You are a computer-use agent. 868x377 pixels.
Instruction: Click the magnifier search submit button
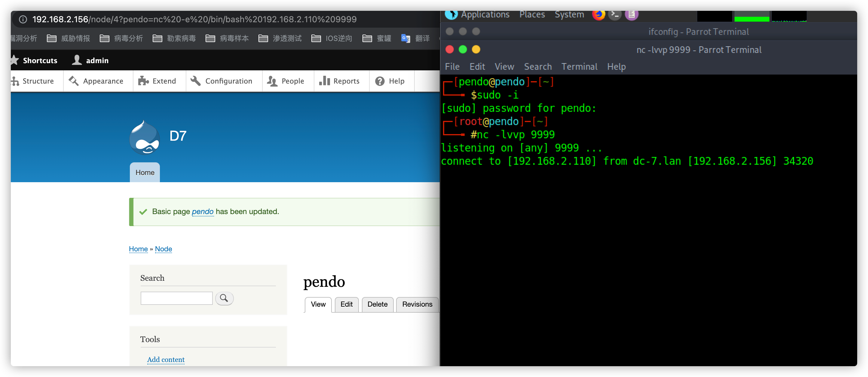[224, 298]
